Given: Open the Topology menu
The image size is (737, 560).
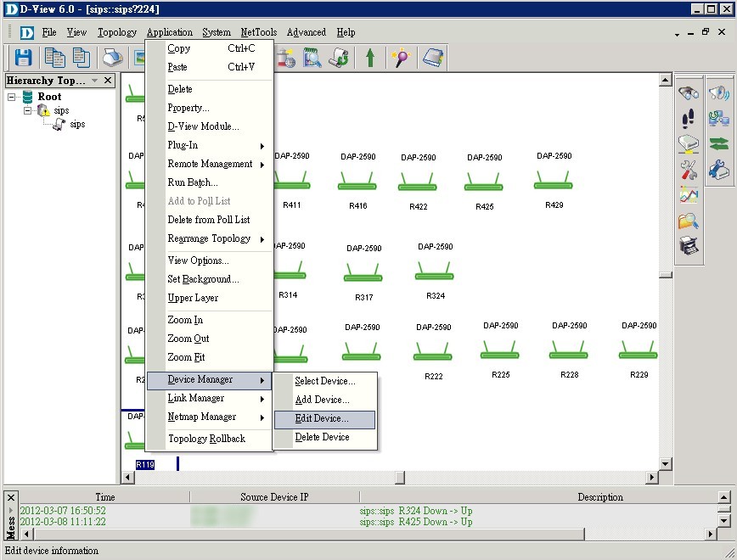Looking at the screenshot, I should [x=117, y=32].
